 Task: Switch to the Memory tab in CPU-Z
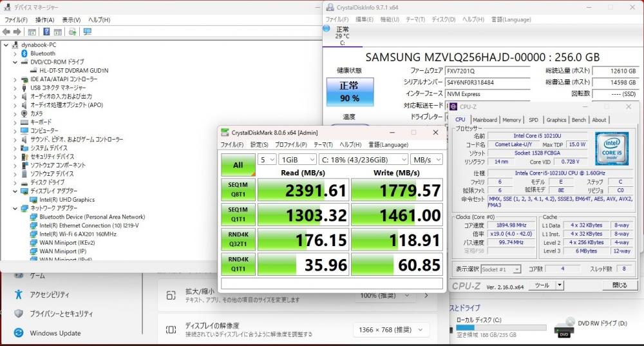[x=511, y=120]
